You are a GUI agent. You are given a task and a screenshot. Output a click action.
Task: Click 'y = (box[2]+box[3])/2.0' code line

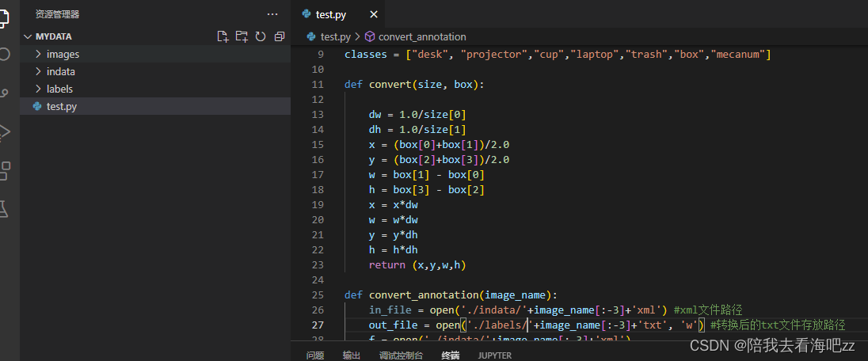click(x=439, y=159)
